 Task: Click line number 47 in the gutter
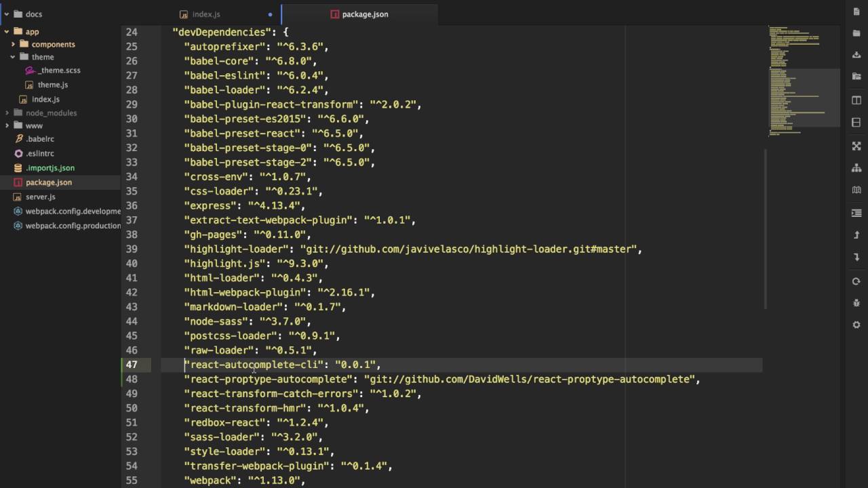pyautogui.click(x=132, y=365)
